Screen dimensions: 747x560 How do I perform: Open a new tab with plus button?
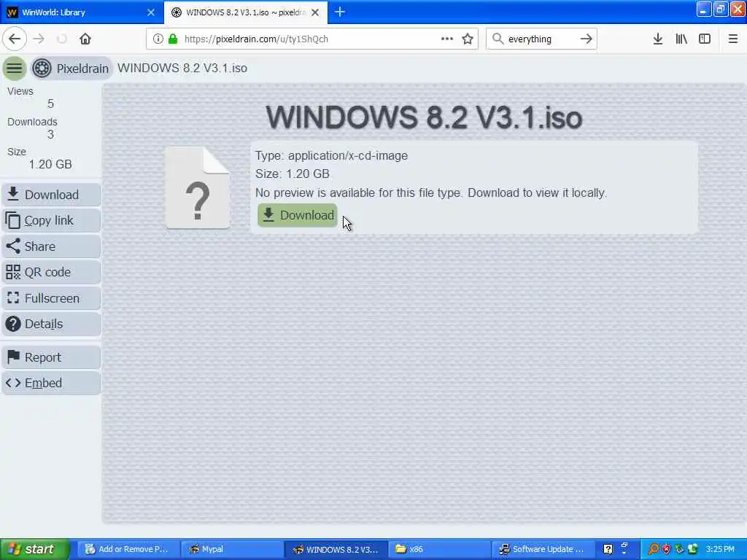tap(340, 12)
